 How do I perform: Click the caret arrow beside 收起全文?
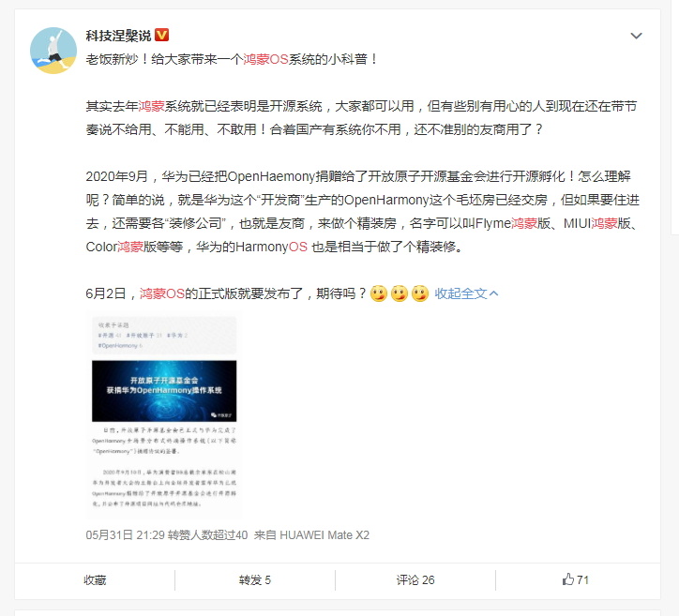(493, 293)
